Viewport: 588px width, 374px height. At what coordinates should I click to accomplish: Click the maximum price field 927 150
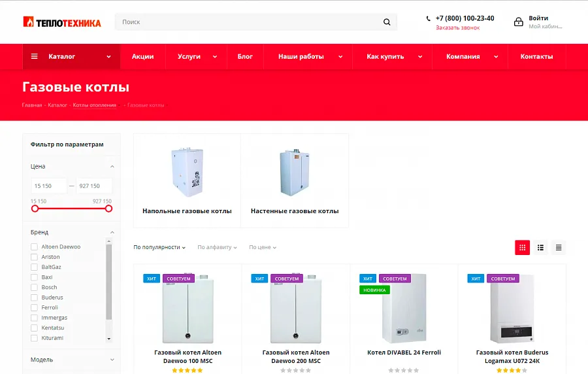(93, 186)
